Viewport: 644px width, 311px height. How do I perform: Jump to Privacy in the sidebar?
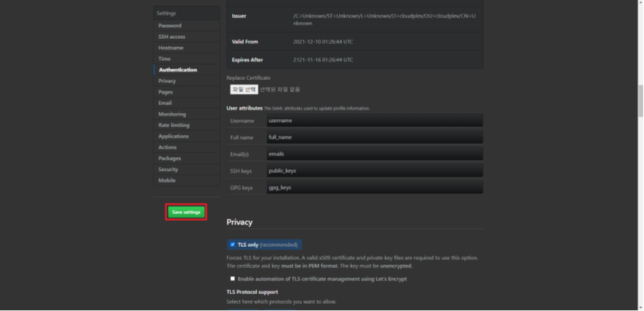167,81
